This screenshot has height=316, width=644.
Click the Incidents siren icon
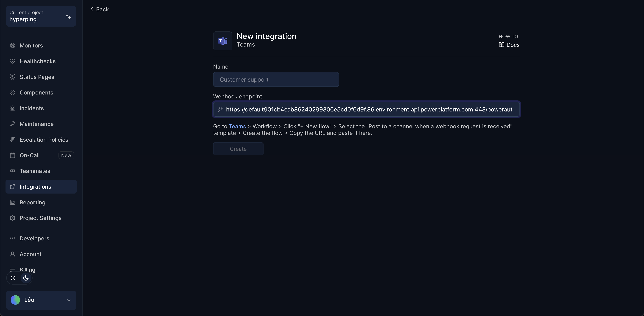(x=13, y=108)
